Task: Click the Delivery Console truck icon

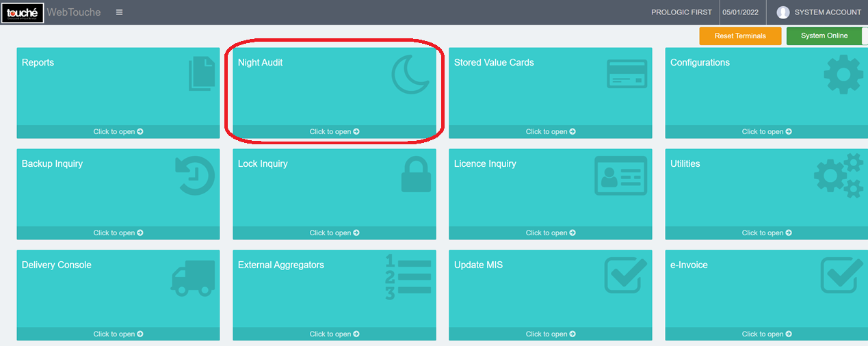Action: pyautogui.click(x=192, y=278)
